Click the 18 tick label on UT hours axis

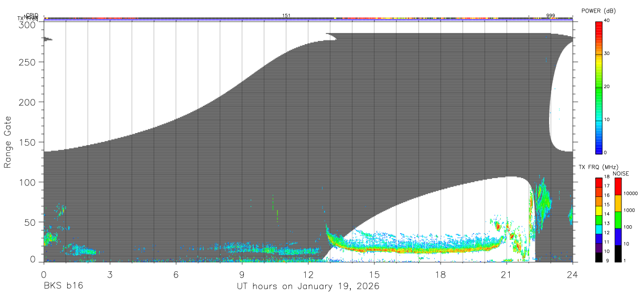(441, 275)
